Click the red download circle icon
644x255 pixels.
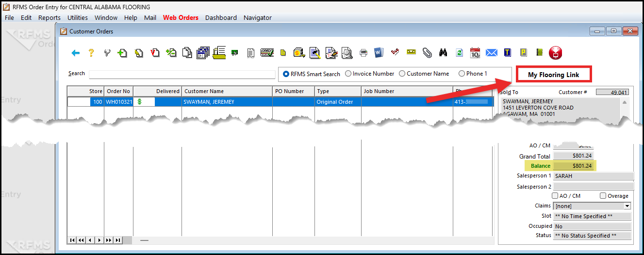coord(555,53)
